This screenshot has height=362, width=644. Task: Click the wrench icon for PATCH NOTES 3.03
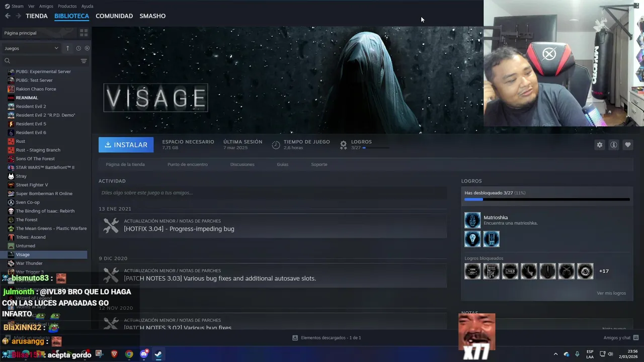[111, 275]
